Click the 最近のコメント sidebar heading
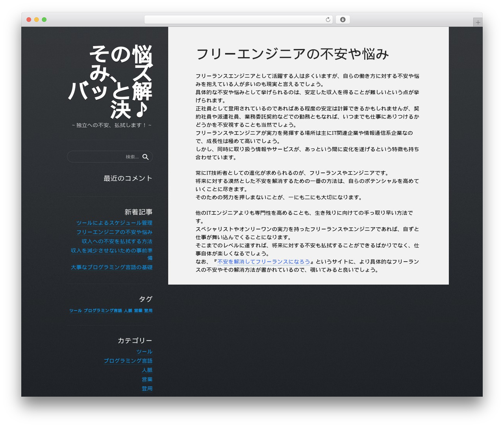 [x=128, y=178]
